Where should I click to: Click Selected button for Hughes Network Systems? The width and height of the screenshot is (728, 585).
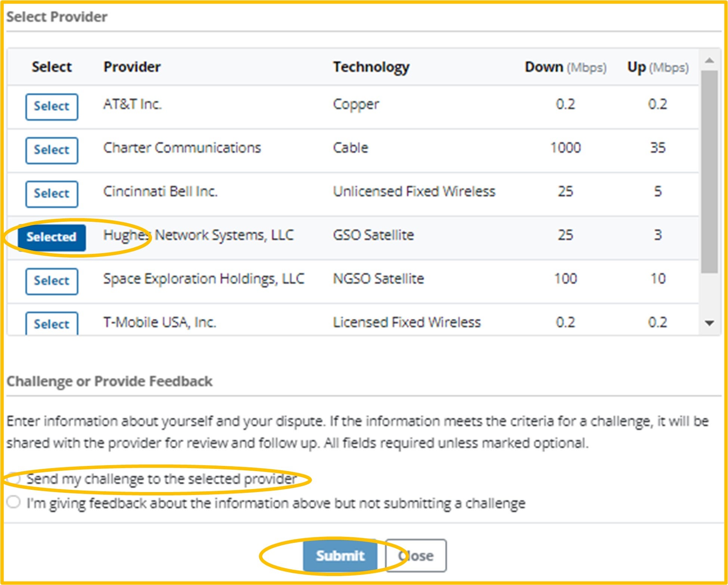pos(52,237)
